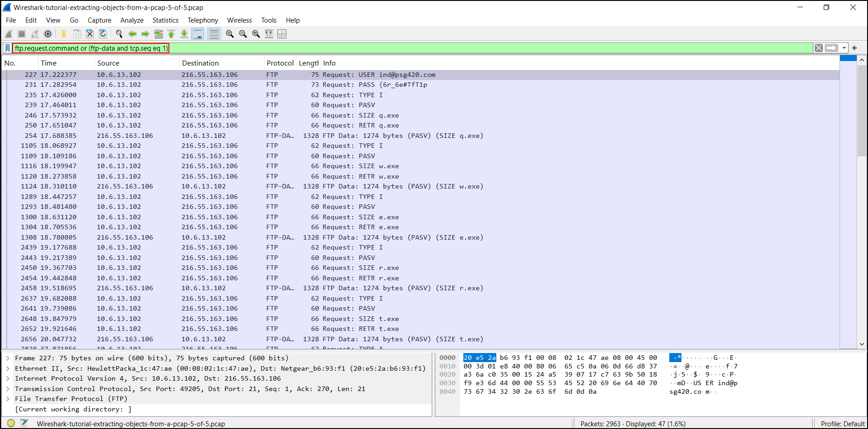Stop capturing packets toolbar button
The height and width of the screenshot is (429, 868).
(x=22, y=34)
